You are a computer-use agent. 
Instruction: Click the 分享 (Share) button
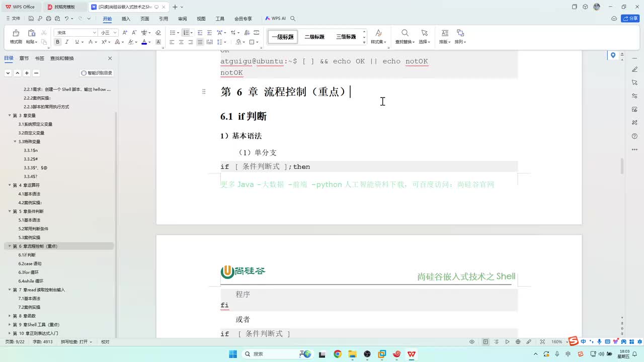(630, 19)
